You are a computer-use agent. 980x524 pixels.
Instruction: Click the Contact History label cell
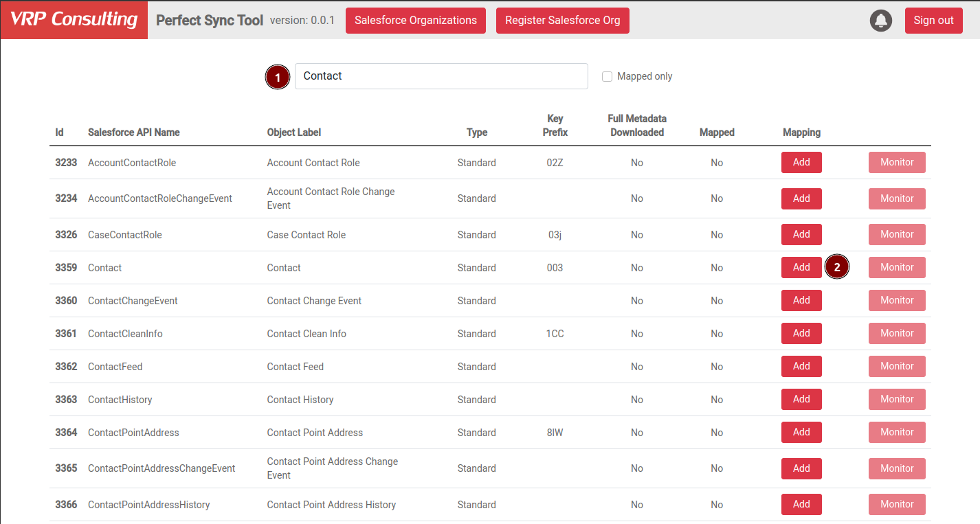coord(300,400)
